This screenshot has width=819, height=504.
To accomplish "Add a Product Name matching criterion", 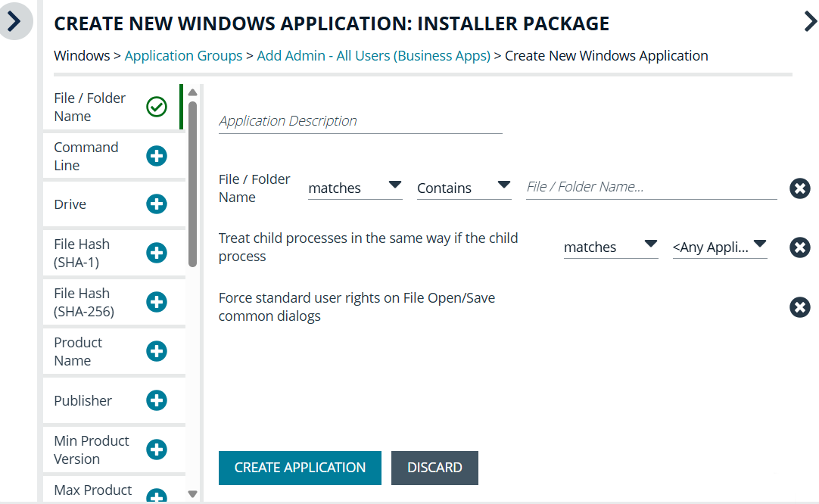I will [x=156, y=351].
